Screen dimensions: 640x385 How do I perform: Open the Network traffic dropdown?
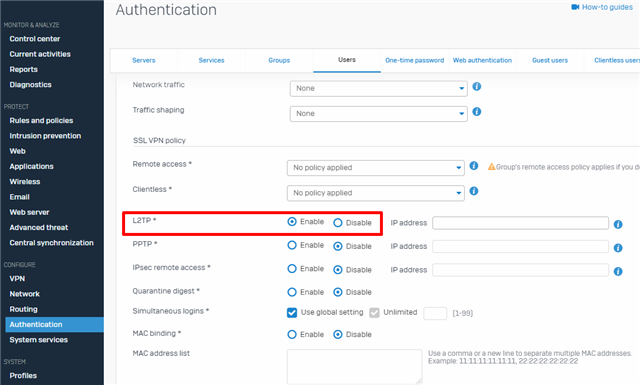point(378,89)
